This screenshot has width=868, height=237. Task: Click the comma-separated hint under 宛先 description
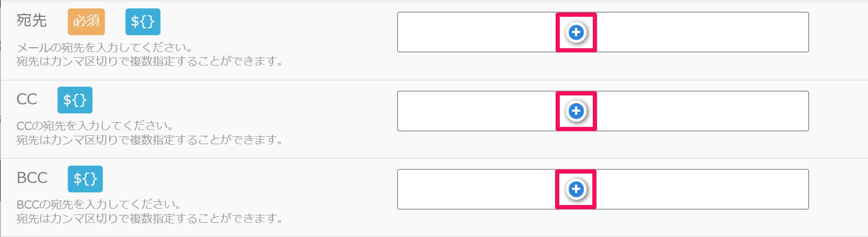click(150, 61)
